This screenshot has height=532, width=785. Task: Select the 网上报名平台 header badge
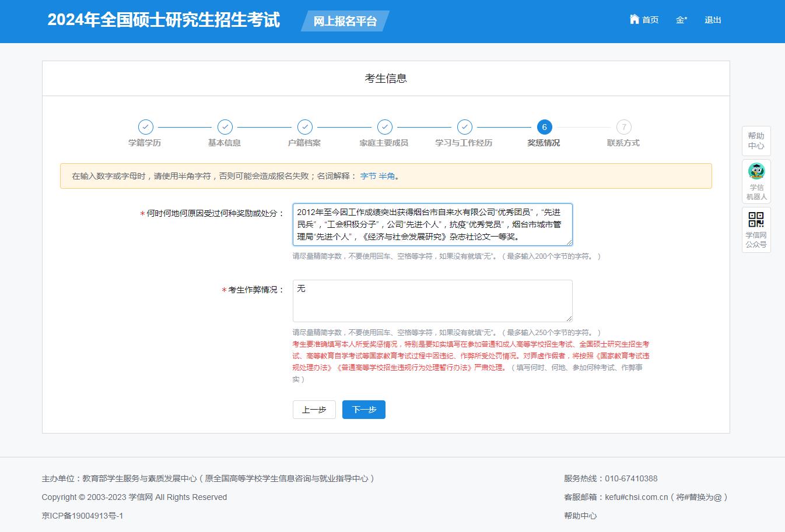point(345,21)
